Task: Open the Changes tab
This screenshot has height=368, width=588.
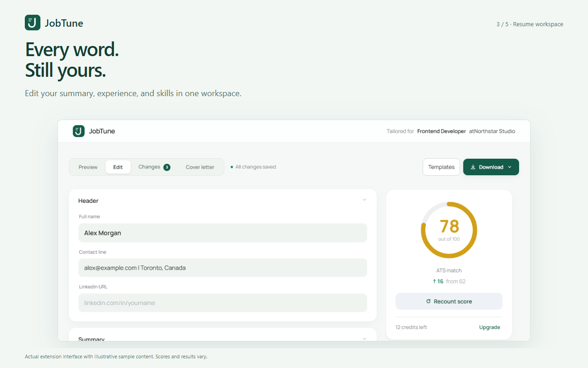Action: point(154,167)
